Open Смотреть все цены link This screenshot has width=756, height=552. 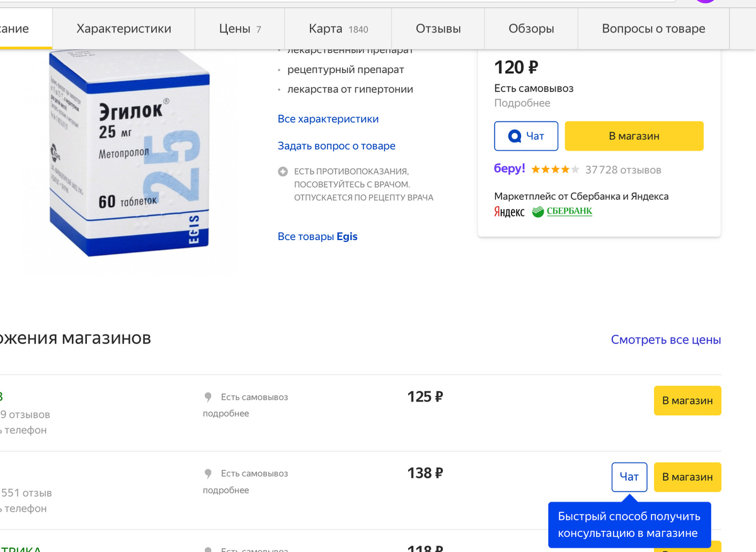(x=666, y=340)
